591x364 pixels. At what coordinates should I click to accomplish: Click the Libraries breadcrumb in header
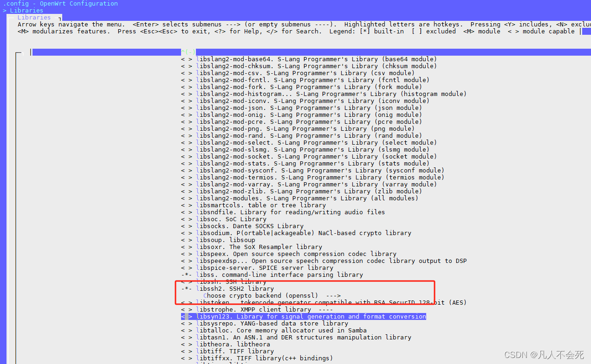click(26, 11)
